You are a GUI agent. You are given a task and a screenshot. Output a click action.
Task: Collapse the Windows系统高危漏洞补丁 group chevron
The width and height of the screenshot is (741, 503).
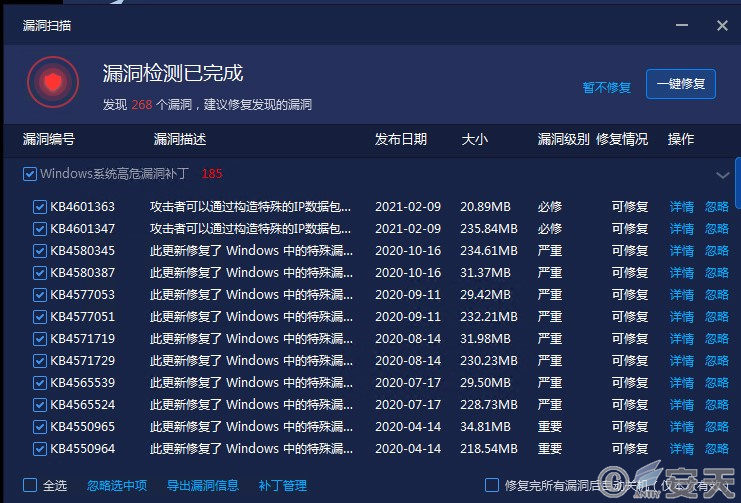coord(722,175)
